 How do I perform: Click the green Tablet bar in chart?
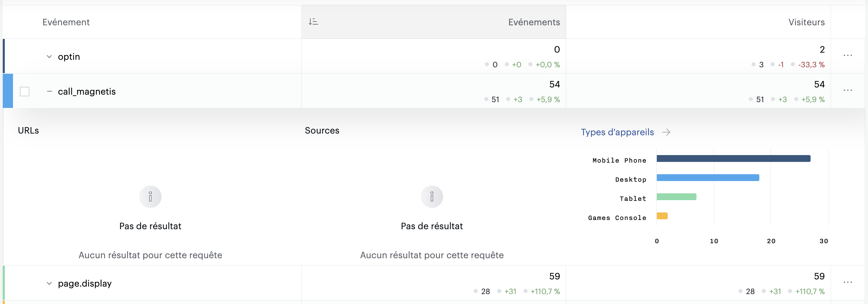(676, 197)
